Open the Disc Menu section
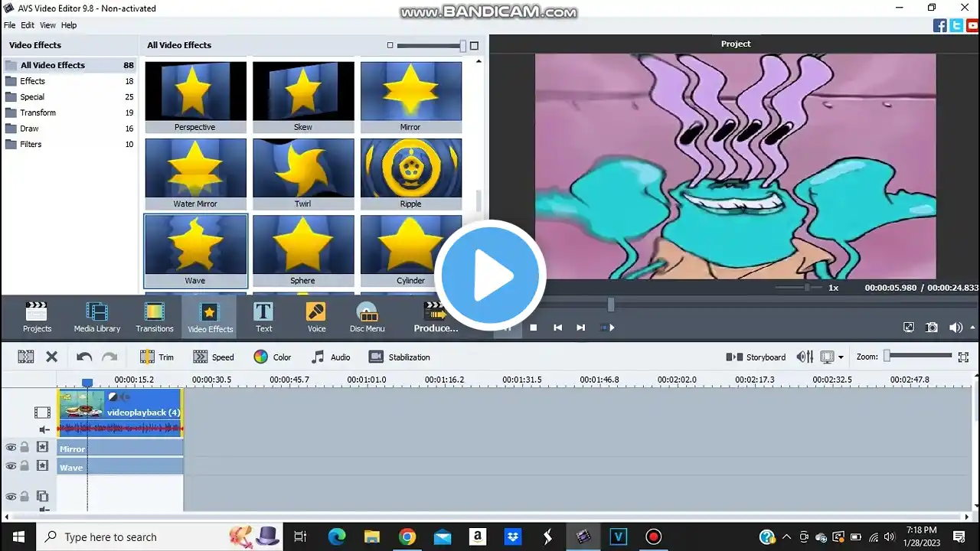The height and width of the screenshot is (551, 980). (x=367, y=318)
